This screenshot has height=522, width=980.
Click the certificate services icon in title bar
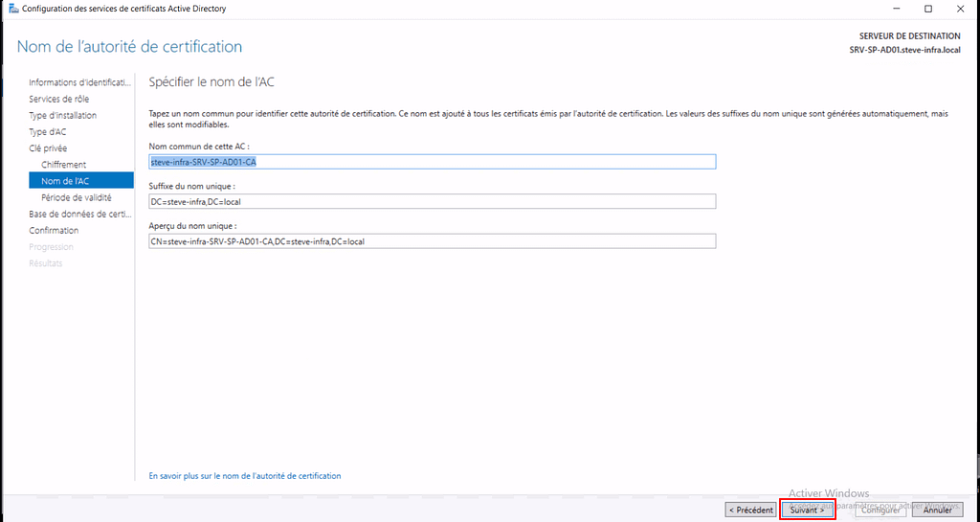(x=11, y=9)
